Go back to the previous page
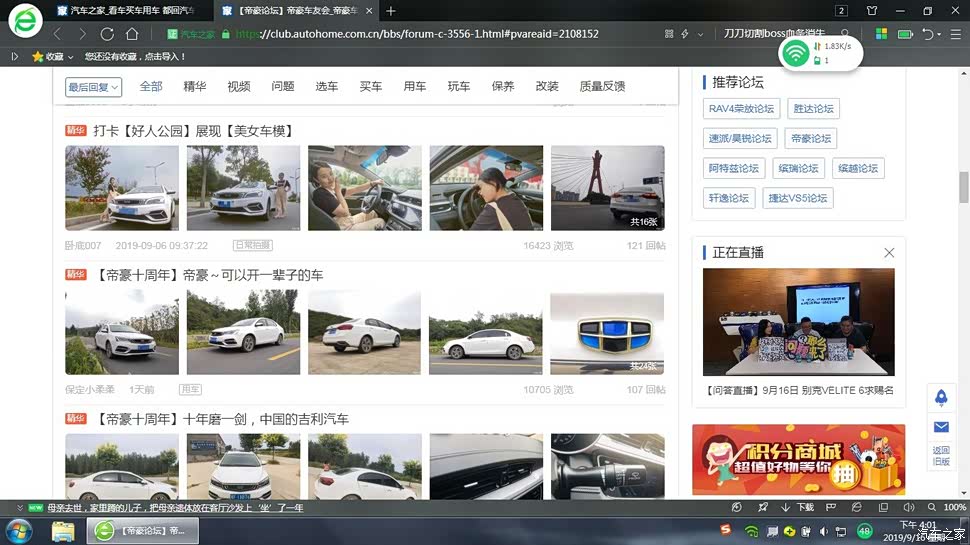Screen dimensions: 970x545 58,34
